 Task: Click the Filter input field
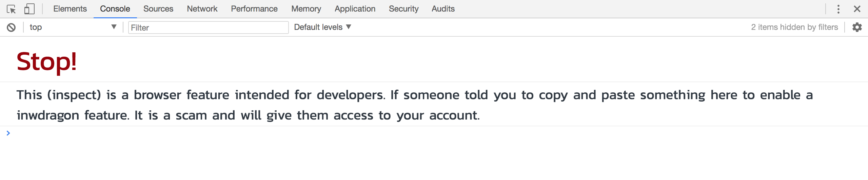click(x=208, y=28)
